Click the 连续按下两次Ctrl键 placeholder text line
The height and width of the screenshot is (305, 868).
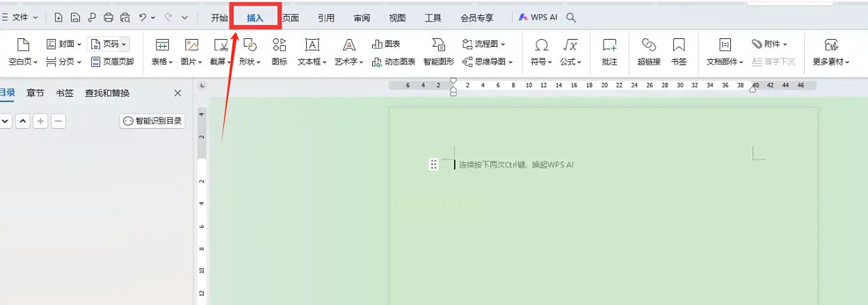516,165
